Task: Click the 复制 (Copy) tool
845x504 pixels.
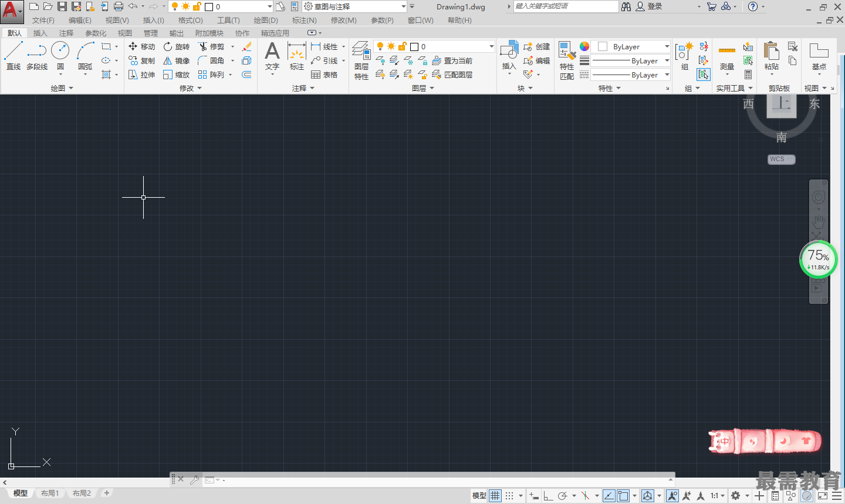Action: click(141, 60)
